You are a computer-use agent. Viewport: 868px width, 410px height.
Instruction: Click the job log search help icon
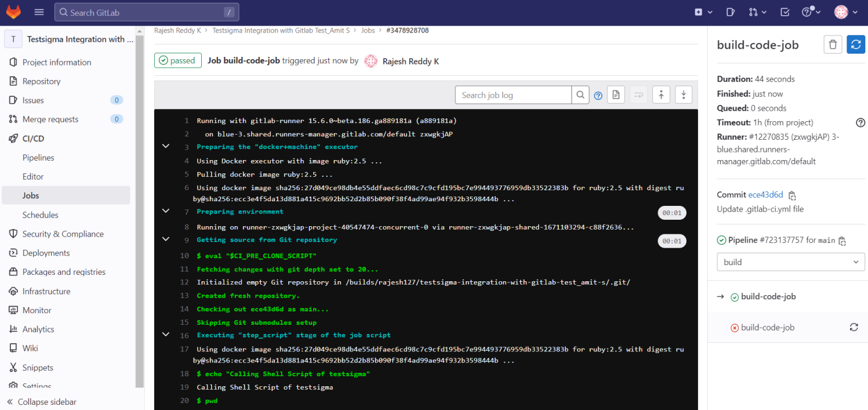(x=598, y=96)
